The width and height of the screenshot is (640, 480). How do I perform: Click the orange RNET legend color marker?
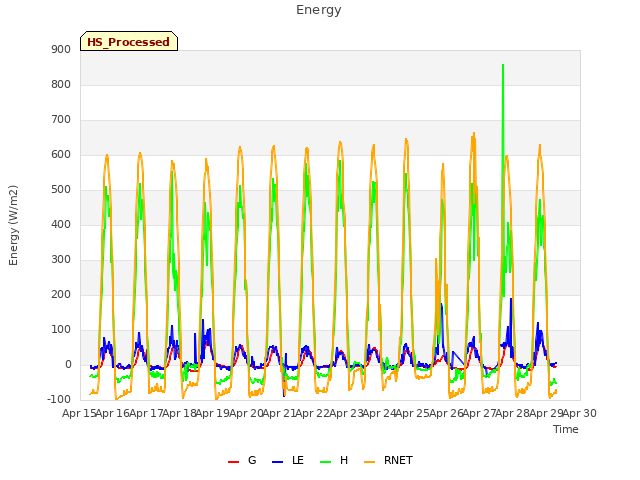[x=369, y=462]
